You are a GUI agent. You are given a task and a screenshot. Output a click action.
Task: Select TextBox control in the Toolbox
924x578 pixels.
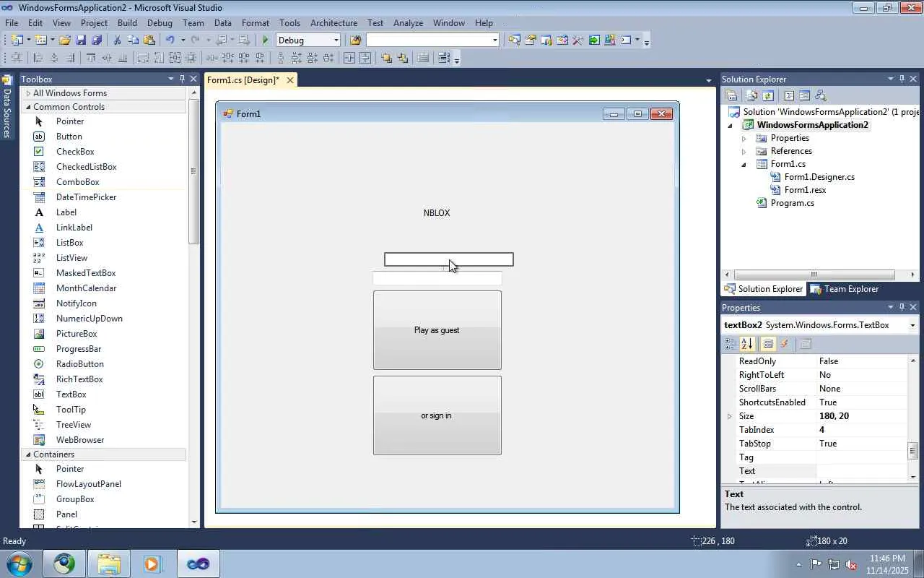click(x=71, y=394)
